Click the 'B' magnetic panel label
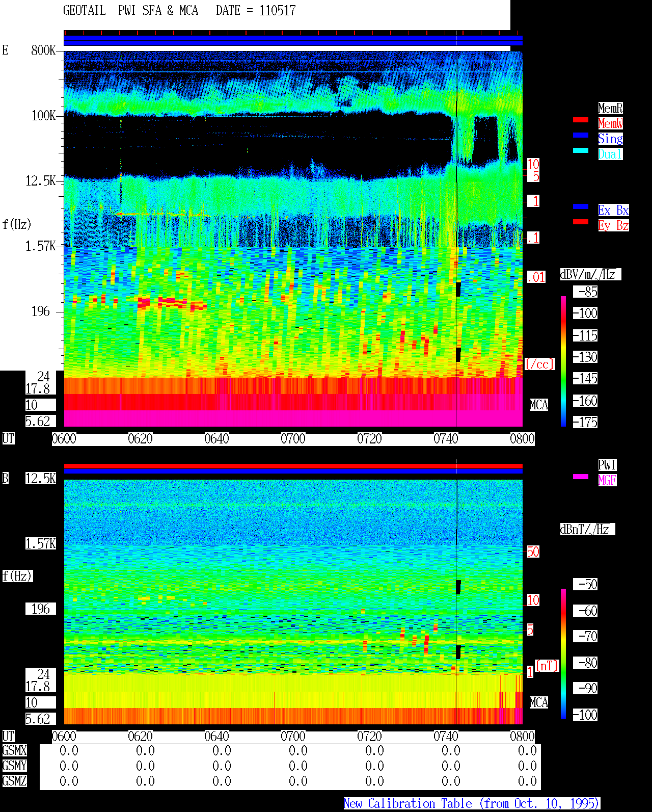This screenshot has width=652, height=812. coord(5,478)
